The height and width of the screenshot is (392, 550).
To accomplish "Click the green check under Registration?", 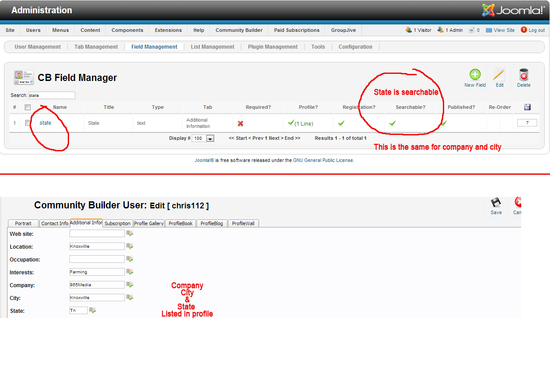I will [x=341, y=123].
